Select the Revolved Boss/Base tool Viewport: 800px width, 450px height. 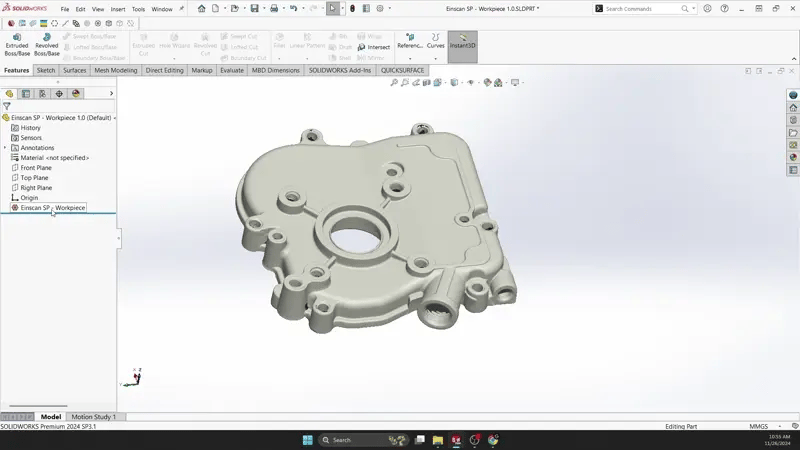click(x=47, y=44)
